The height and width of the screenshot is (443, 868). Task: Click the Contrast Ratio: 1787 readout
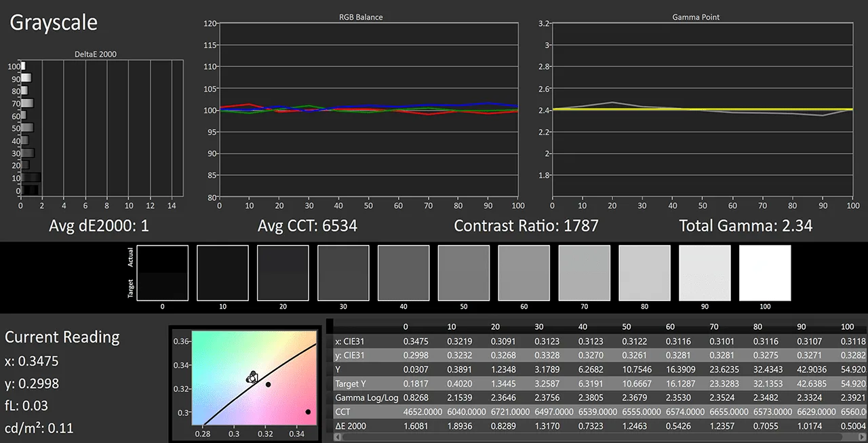[526, 226]
